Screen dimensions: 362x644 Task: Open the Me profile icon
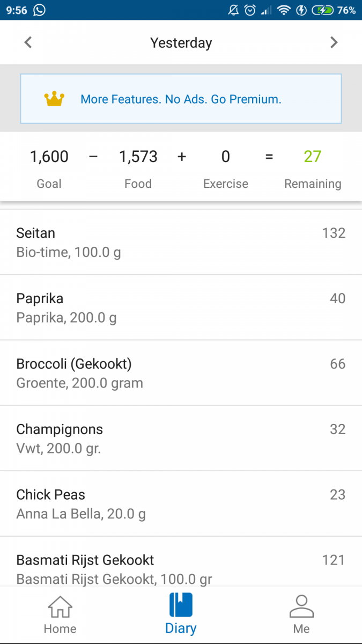click(301, 605)
